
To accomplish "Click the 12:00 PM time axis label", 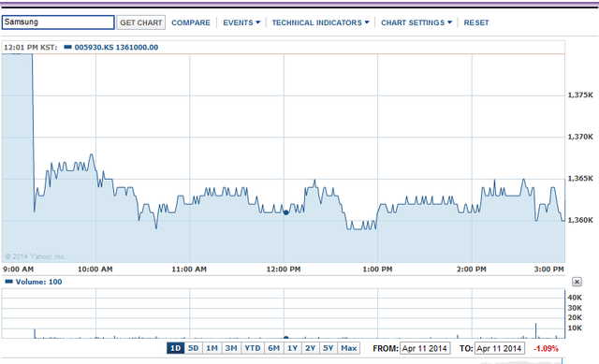I will (284, 269).
